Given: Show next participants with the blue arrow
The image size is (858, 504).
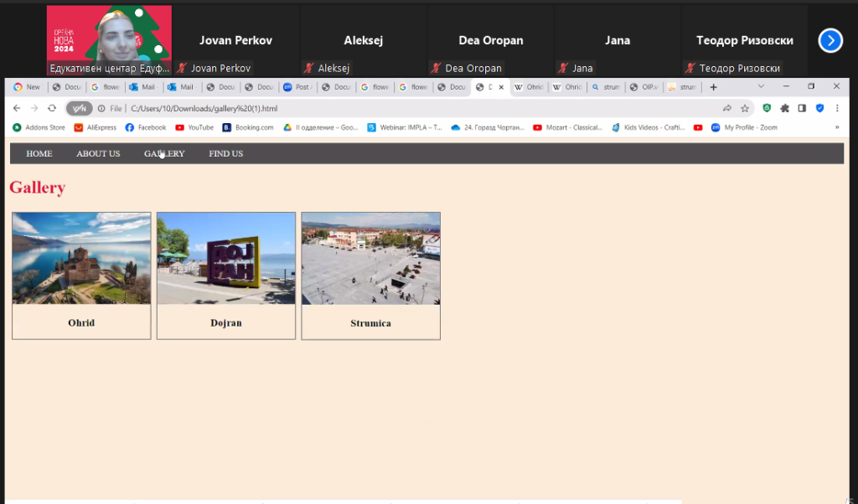Looking at the screenshot, I should pyautogui.click(x=830, y=40).
